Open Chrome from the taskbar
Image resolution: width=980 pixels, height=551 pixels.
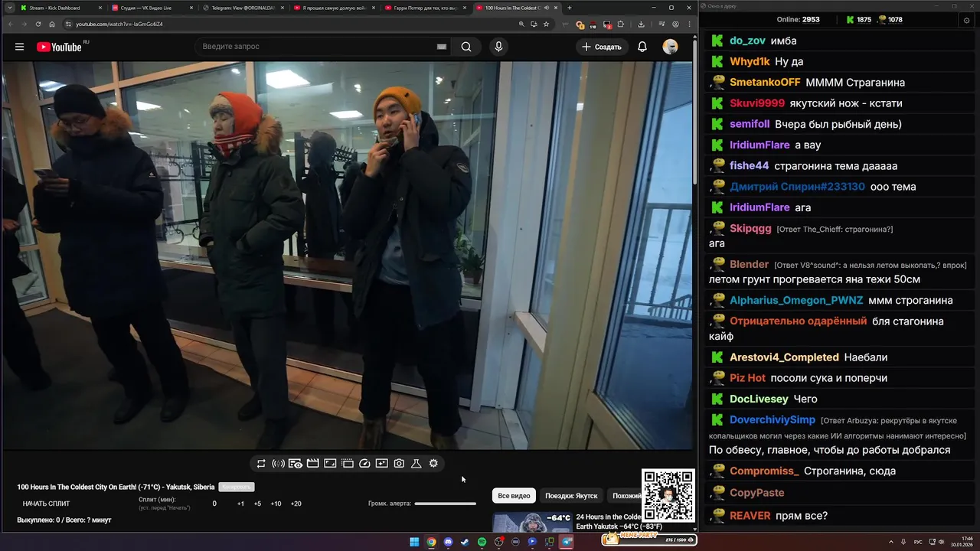[x=431, y=542]
